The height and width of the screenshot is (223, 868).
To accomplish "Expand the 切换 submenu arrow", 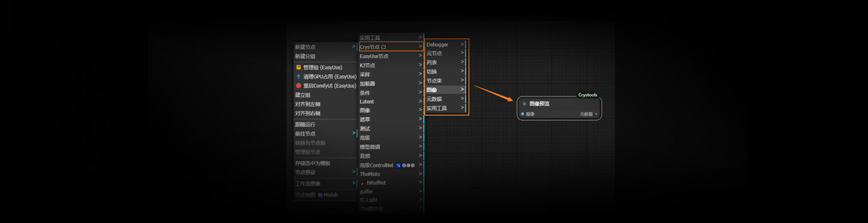I will [463, 71].
